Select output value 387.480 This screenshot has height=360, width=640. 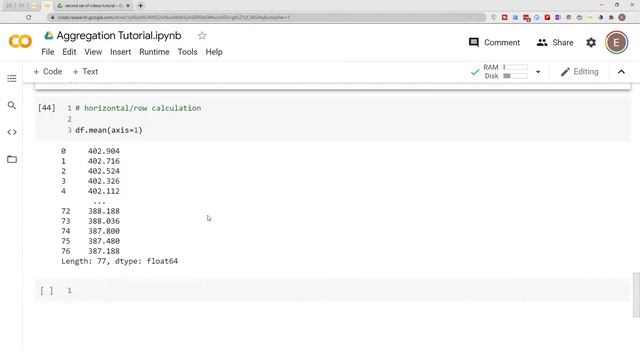(x=104, y=241)
